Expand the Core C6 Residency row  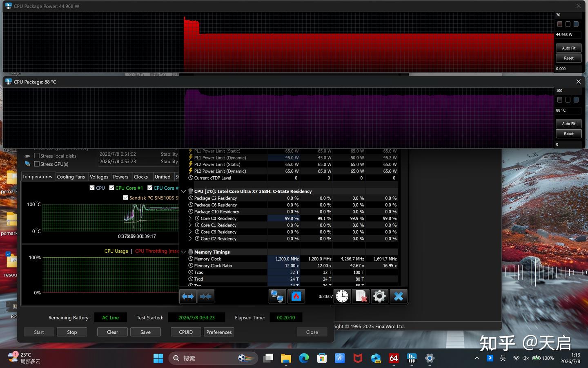(190, 232)
